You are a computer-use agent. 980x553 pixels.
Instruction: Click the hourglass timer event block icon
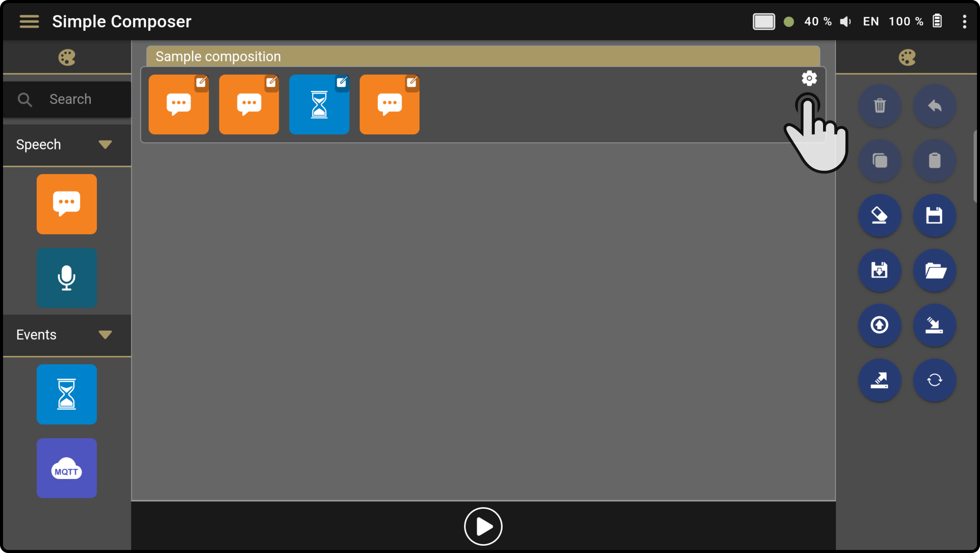(67, 394)
